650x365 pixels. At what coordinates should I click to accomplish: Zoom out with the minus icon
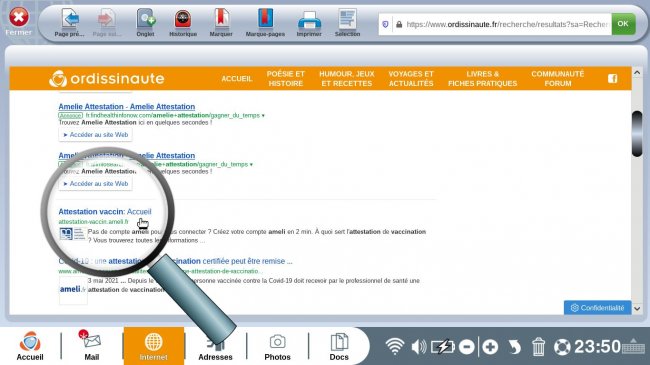[x=467, y=346]
